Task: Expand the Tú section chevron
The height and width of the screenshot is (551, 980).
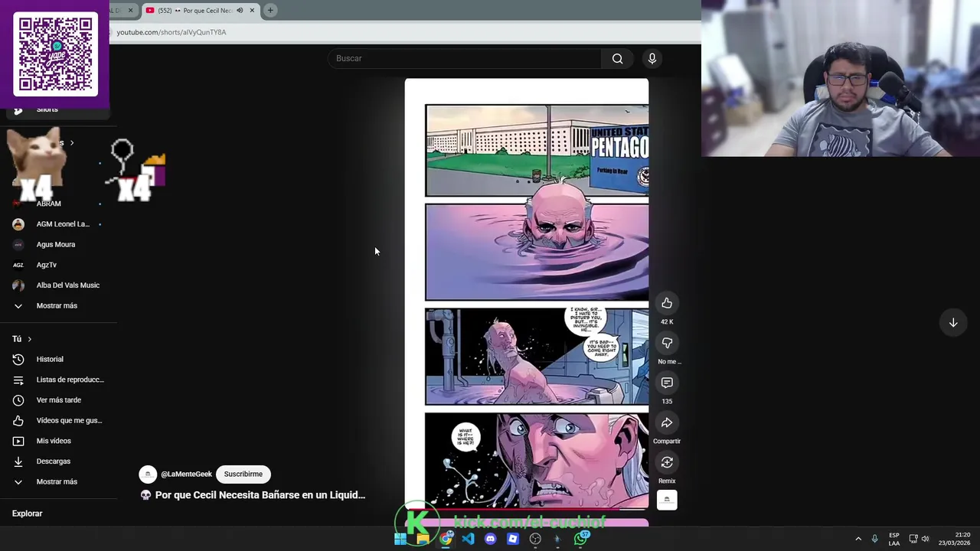Action: [x=30, y=339]
